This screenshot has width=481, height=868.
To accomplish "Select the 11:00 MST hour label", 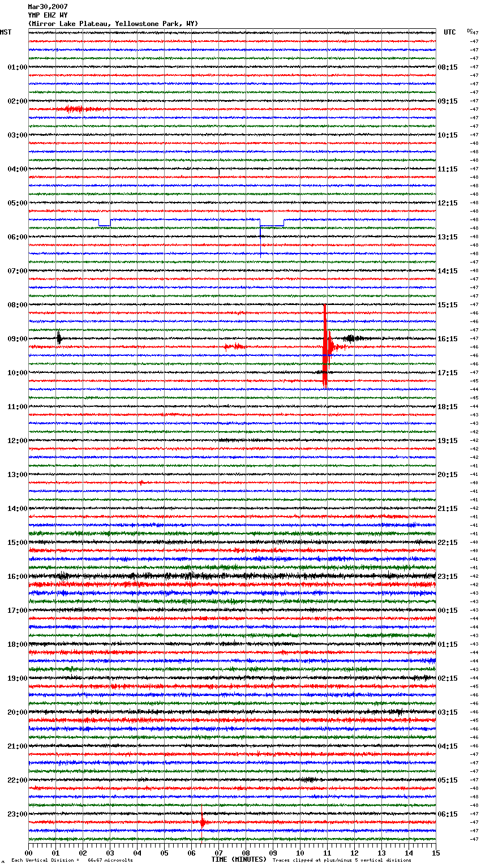I will click(18, 407).
